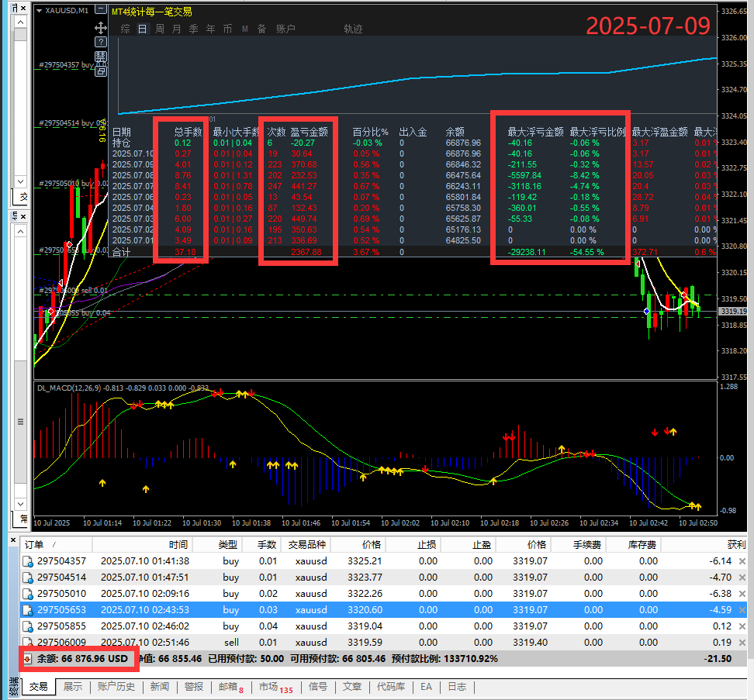Close order 297505855 with its X icon
Image resolution: width=754 pixels, height=700 pixels.
click(x=742, y=626)
